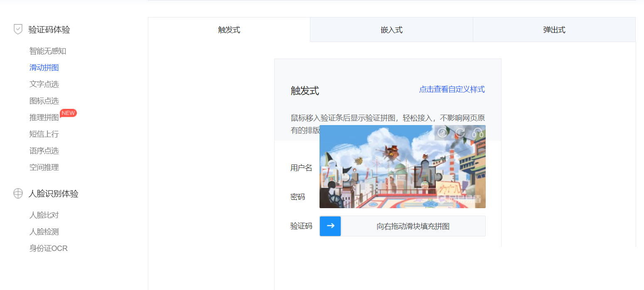Open the 点击查看自定义样式 link
Viewport: 644px width, 290px height.
[x=452, y=89]
